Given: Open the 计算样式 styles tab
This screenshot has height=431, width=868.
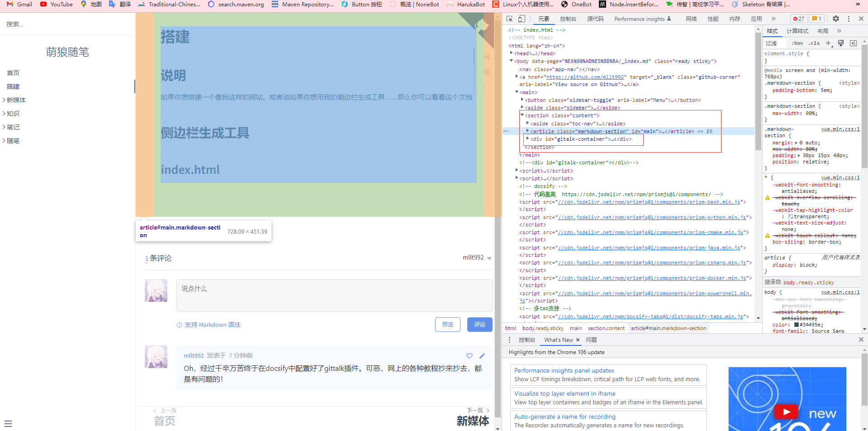Looking at the screenshot, I should coord(797,31).
